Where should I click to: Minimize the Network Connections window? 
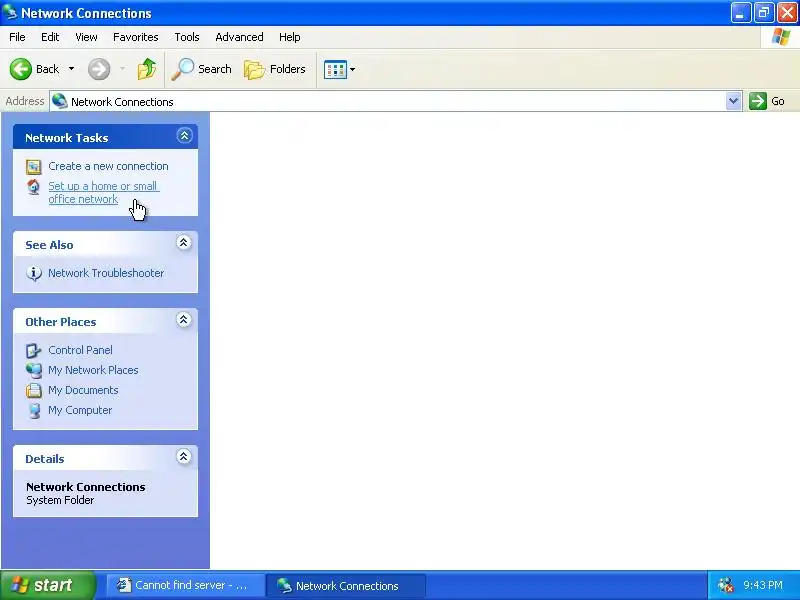[x=741, y=13]
